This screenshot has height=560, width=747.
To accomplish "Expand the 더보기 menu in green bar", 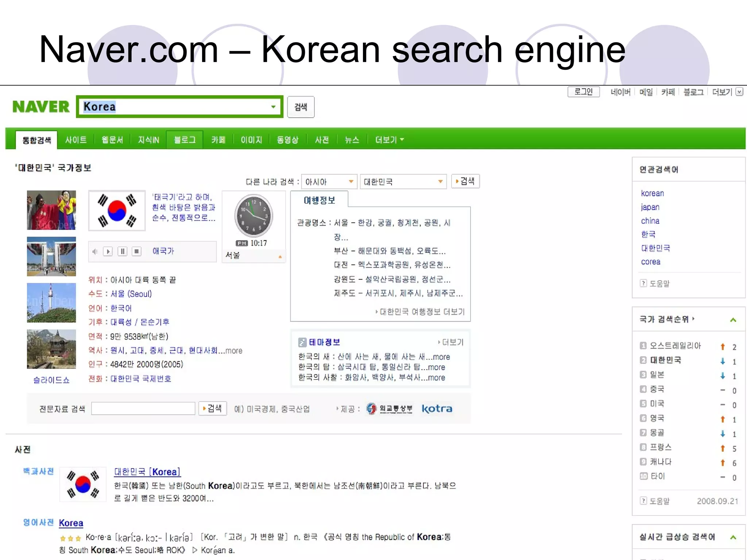I will click(x=390, y=140).
